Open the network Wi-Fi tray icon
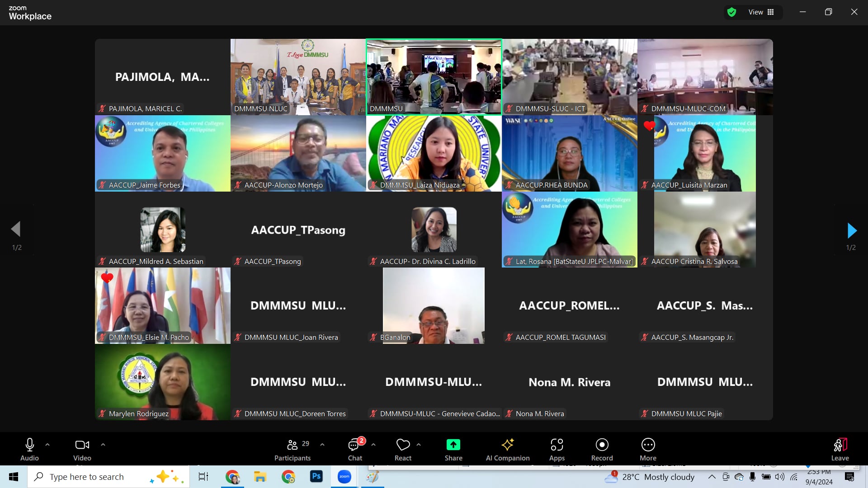The image size is (868, 488). click(794, 477)
